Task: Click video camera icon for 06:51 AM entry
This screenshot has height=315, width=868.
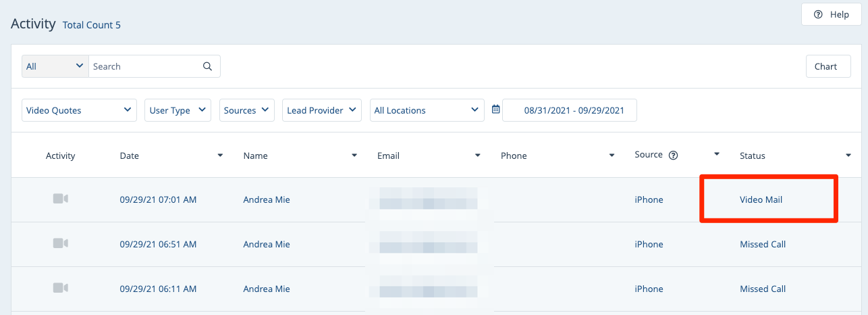Action: (x=61, y=243)
